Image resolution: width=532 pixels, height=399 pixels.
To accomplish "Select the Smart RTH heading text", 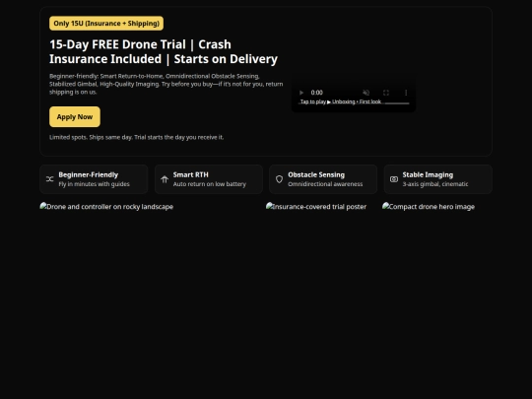I will click(191, 174).
